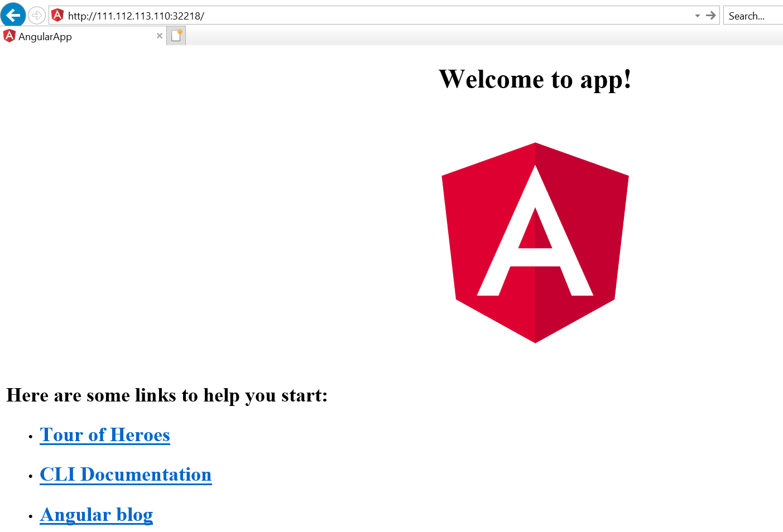Click the grayed forward navigation arrow
Screen dimensions: 783x532
37,15
